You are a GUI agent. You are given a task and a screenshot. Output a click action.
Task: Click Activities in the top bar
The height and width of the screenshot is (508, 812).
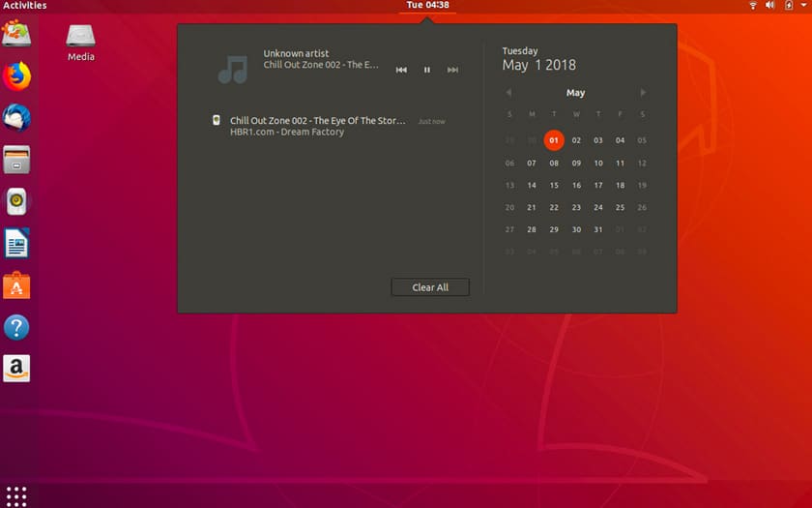24,6
